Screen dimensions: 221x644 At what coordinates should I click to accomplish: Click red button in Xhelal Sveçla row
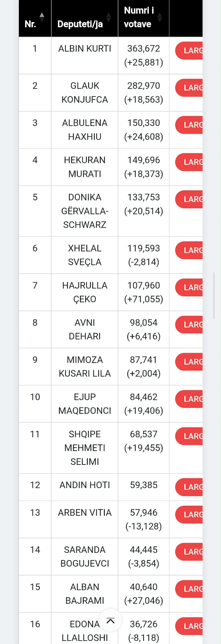pos(189,250)
